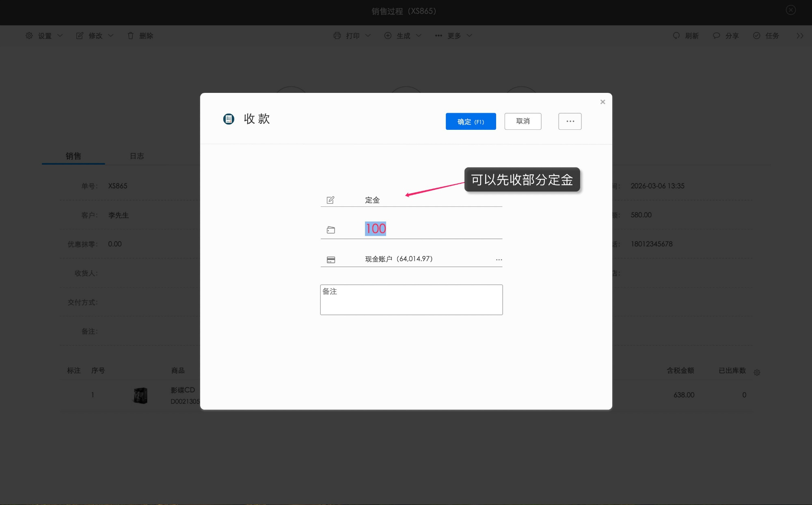Click the 影碟CD product thumbnail

coord(141,395)
